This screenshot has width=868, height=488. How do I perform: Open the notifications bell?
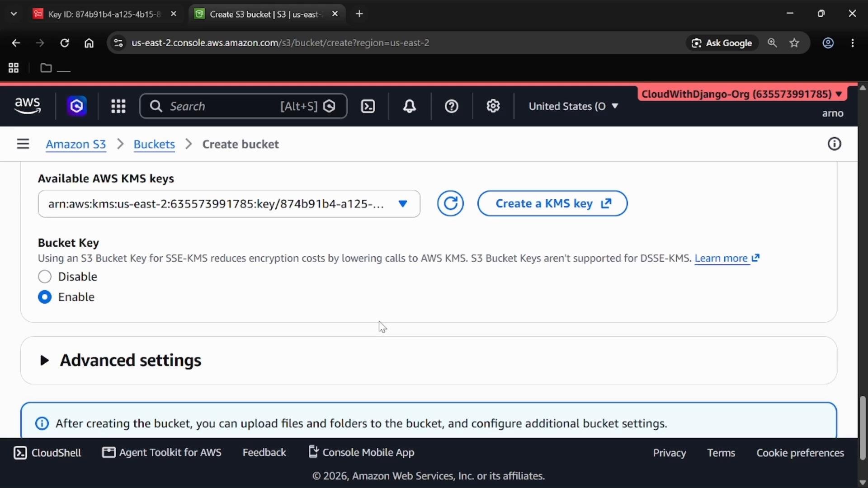(x=410, y=106)
